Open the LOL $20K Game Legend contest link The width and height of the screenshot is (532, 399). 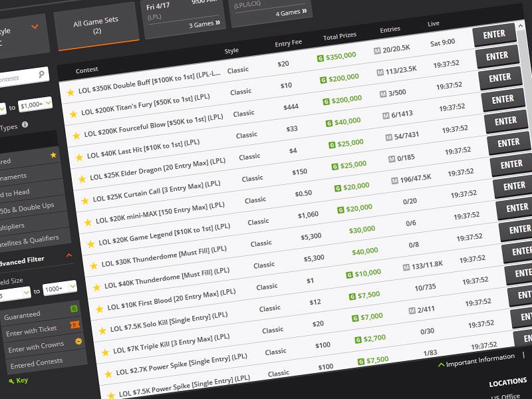164,234
